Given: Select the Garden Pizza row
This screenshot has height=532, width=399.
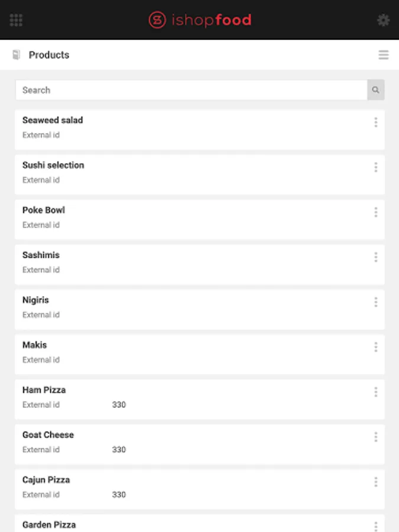Looking at the screenshot, I should click(x=49, y=524).
